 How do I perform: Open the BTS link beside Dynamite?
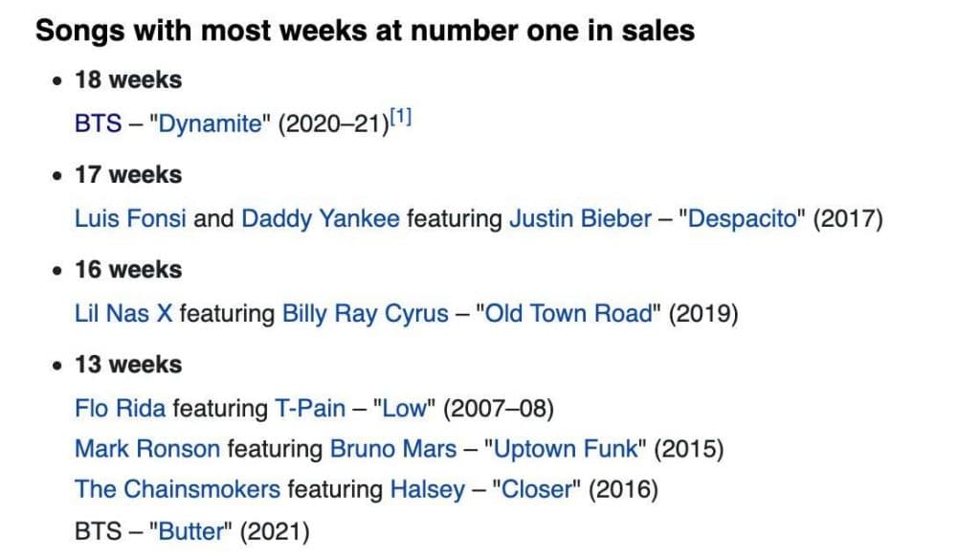98,124
